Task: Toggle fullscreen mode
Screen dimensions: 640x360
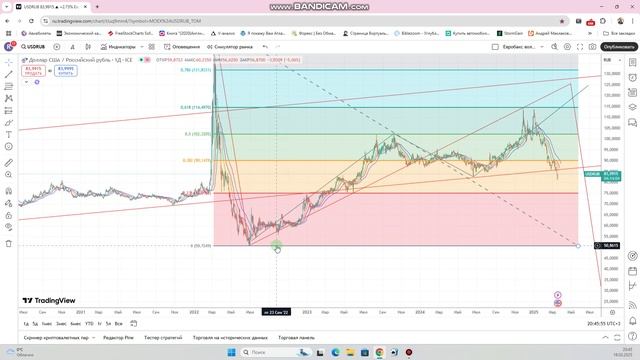Action: (x=580, y=47)
